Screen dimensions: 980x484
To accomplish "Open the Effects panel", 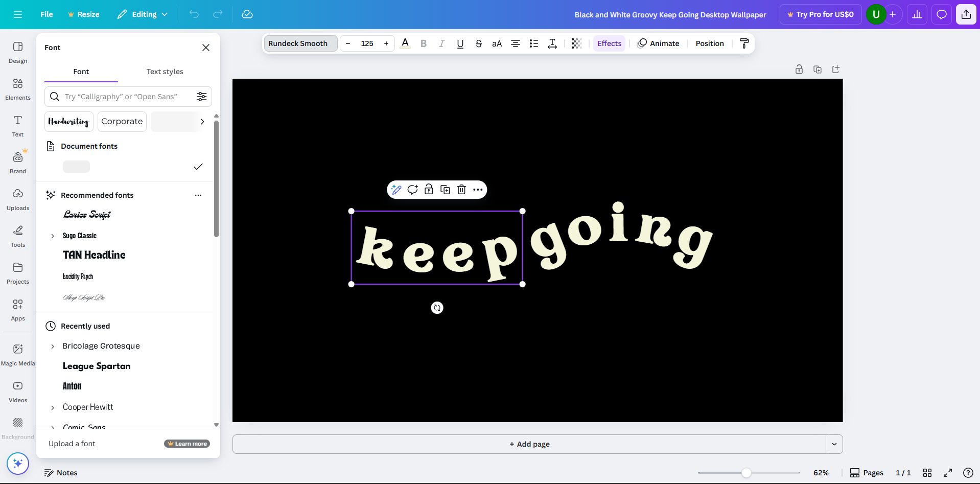I will (x=609, y=43).
